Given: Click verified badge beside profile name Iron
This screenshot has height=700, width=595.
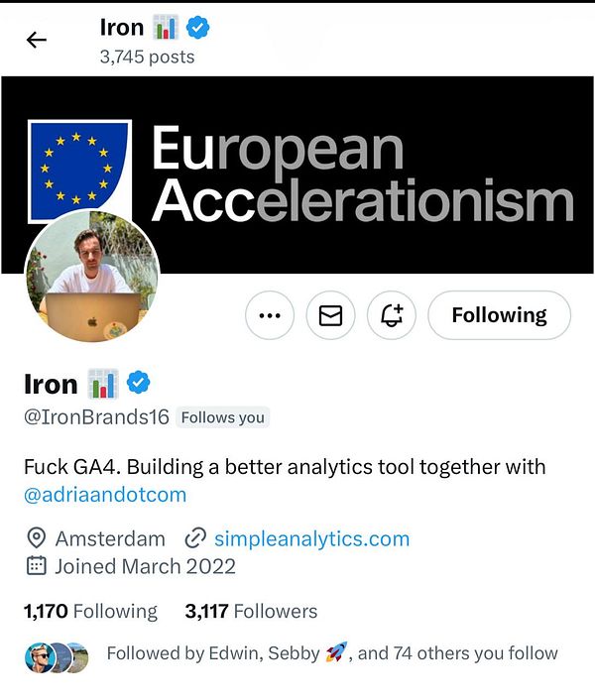Looking at the screenshot, I should tap(138, 383).
